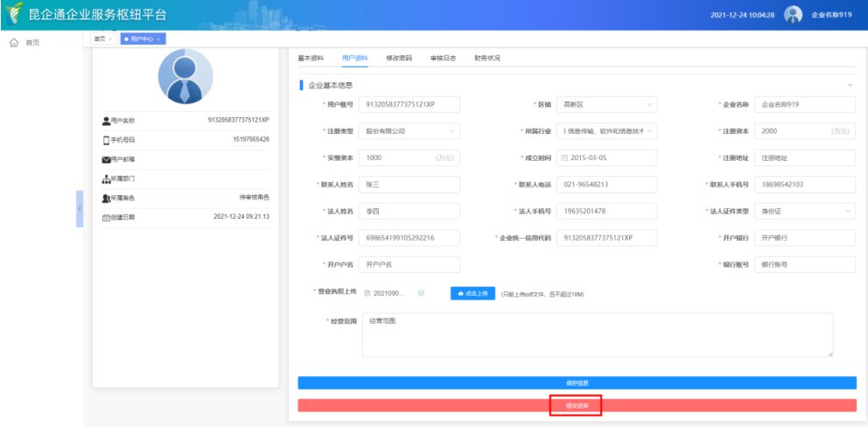The image size is (868, 427).
Task: Click the large profile avatar picture
Action: [x=185, y=76]
